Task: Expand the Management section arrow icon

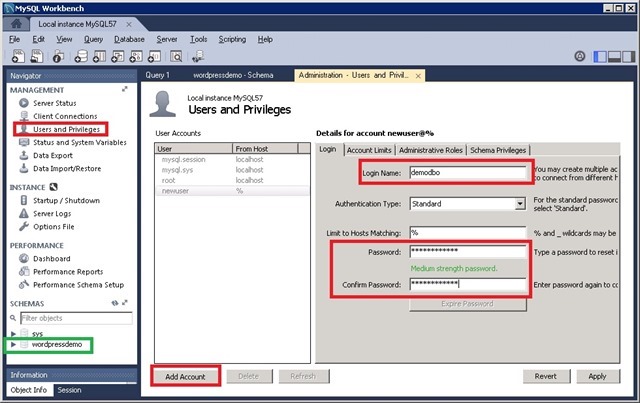Action: (124, 89)
